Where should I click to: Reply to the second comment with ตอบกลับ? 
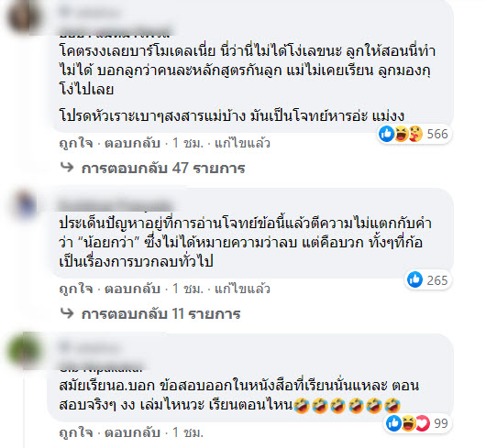point(132,289)
